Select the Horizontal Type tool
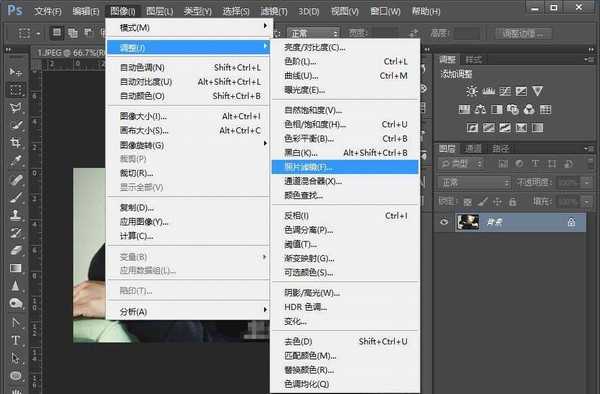The height and width of the screenshot is (394, 600). point(16,340)
